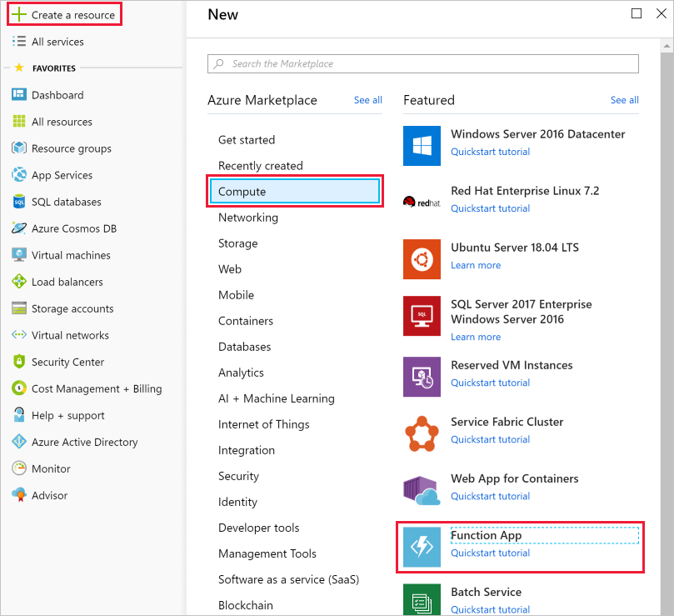Viewport: 674px width, 616px height.
Task: Click the green plus Create a resource icon
Action: 19,15
